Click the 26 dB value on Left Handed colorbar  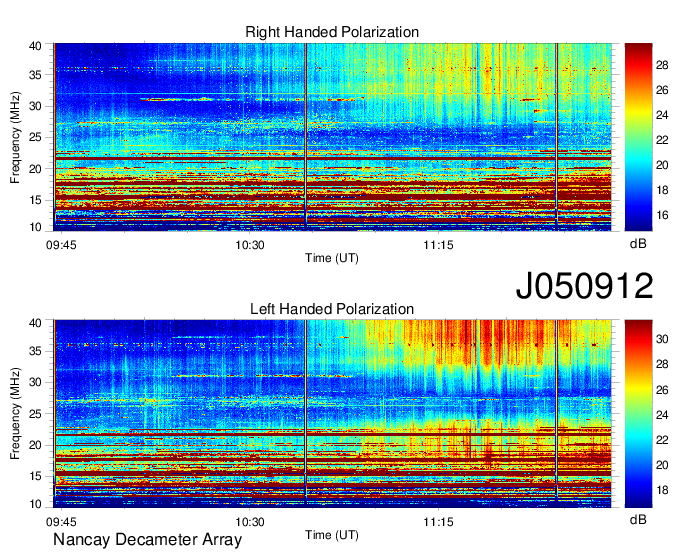(662, 390)
